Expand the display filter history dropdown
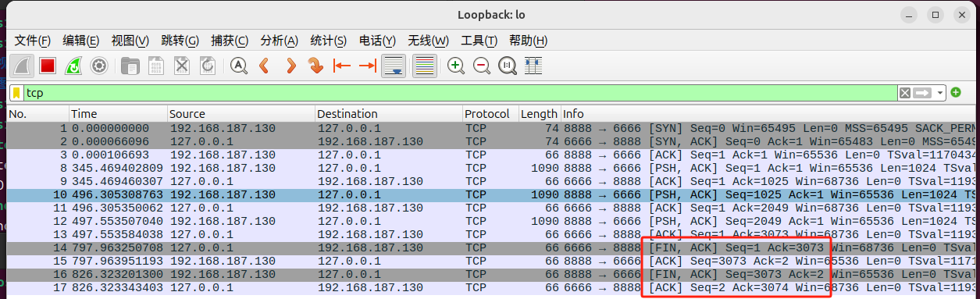This screenshot has height=299, width=980. click(940, 93)
